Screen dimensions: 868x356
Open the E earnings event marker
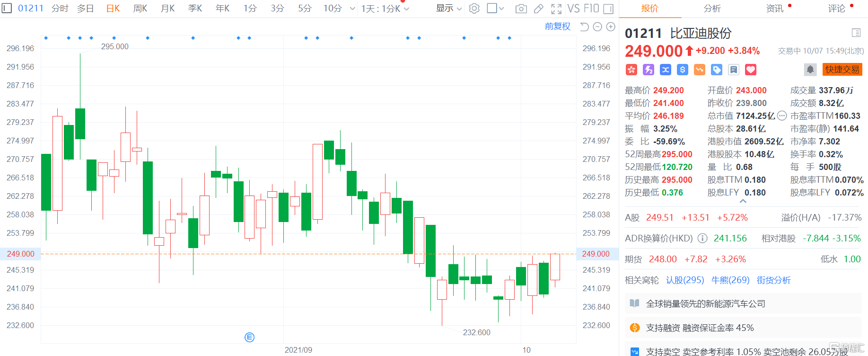coord(250,337)
